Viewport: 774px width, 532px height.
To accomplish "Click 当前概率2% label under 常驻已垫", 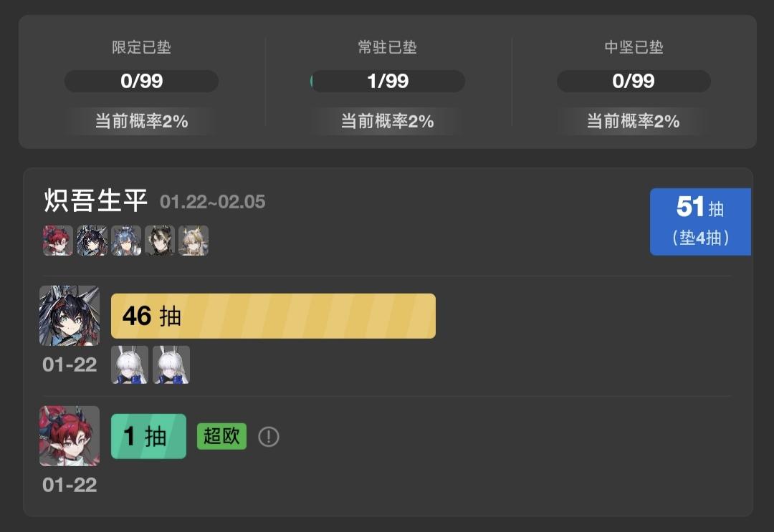I will [x=388, y=121].
